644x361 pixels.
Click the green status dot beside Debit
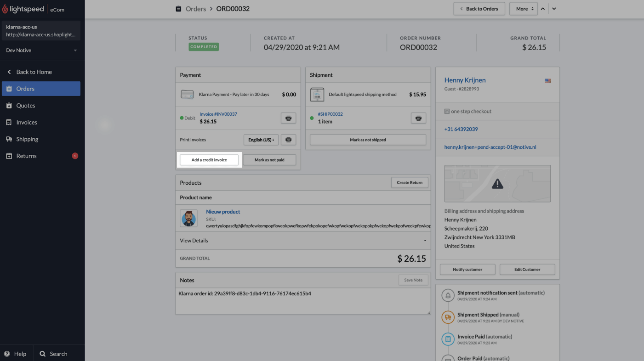tap(181, 118)
